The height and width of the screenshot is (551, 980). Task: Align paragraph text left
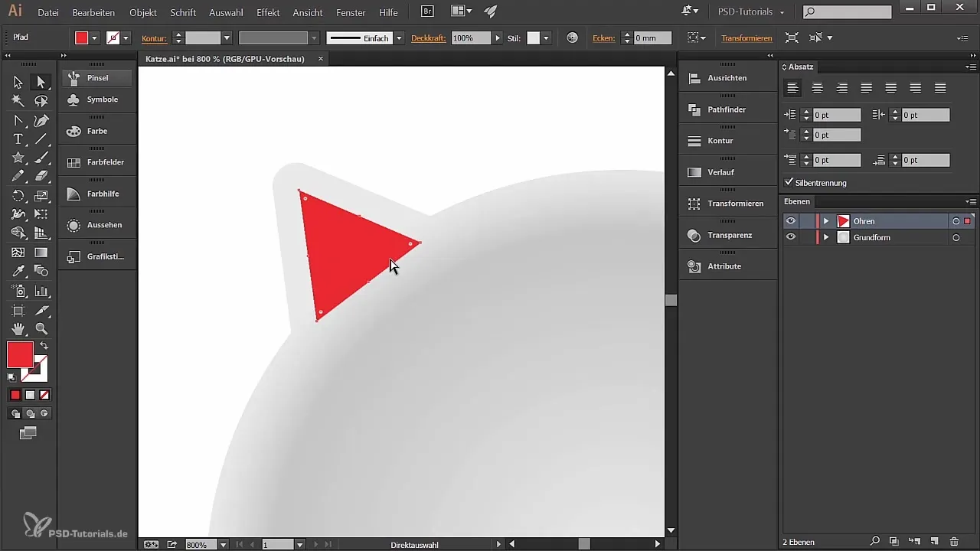(x=793, y=88)
